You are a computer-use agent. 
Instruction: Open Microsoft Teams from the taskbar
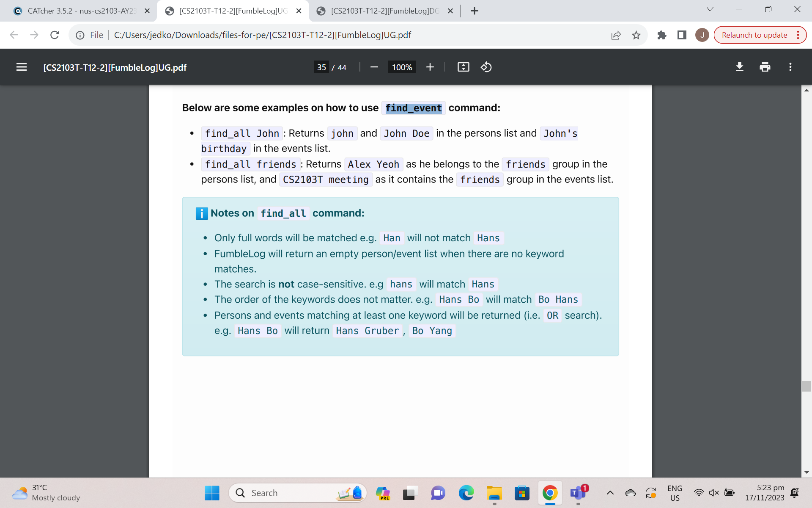[x=578, y=493]
